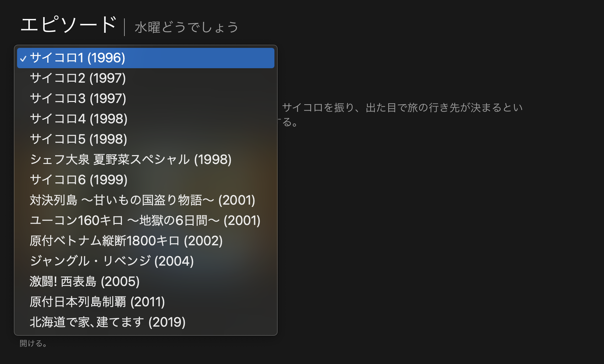Select the checked サイコロ1 (1996) option
This screenshot has height=364, width=604.
click(x=146, y=58)
